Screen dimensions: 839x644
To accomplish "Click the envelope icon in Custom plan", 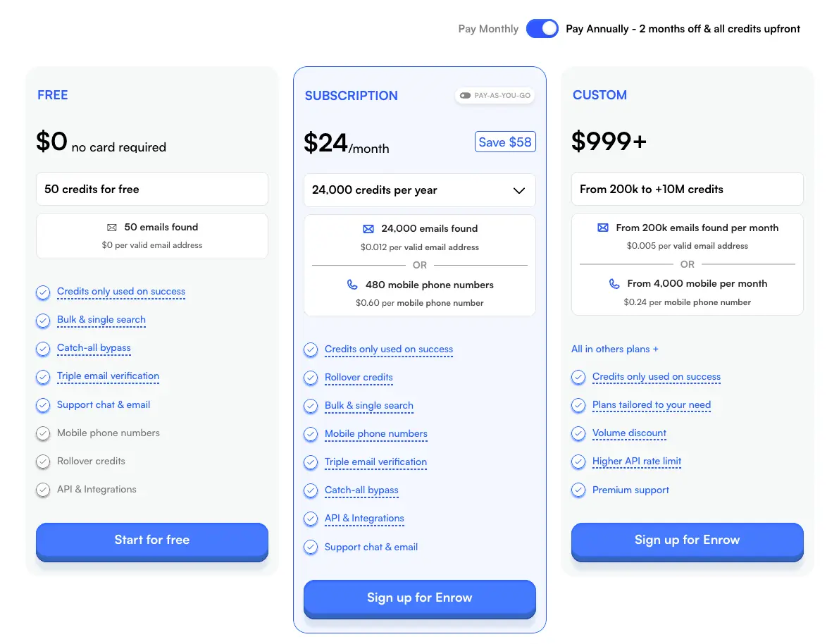I will [x=602, y=228].
